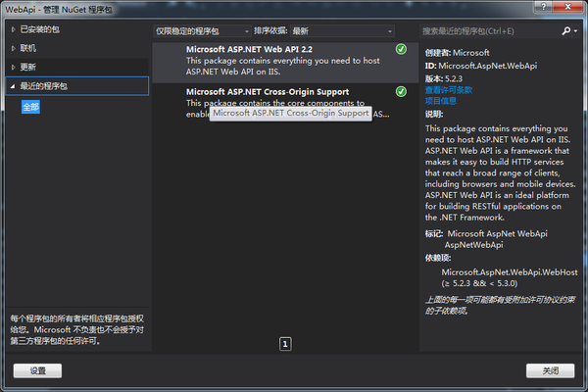588x392 pixels.
Task: Click the 已安装的包 label
Action: pos(39,29)
